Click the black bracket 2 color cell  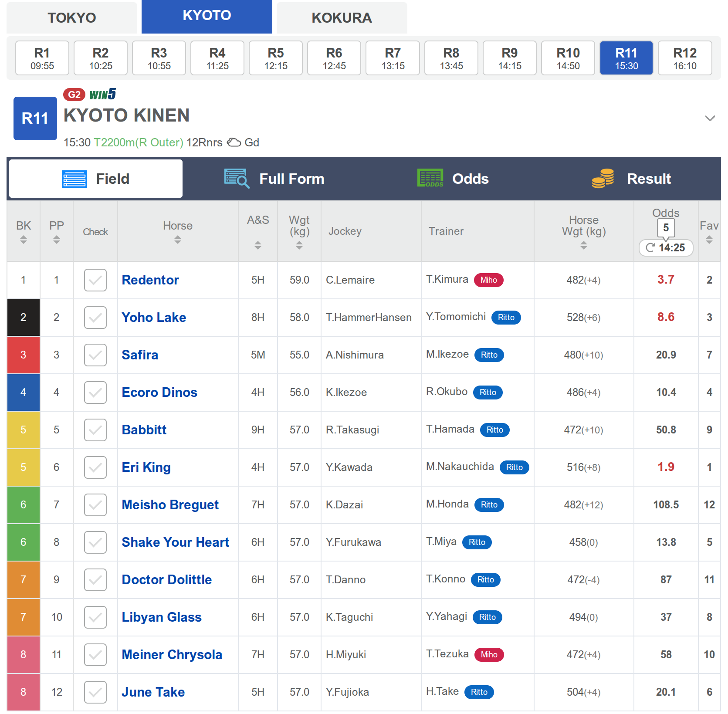24,318
